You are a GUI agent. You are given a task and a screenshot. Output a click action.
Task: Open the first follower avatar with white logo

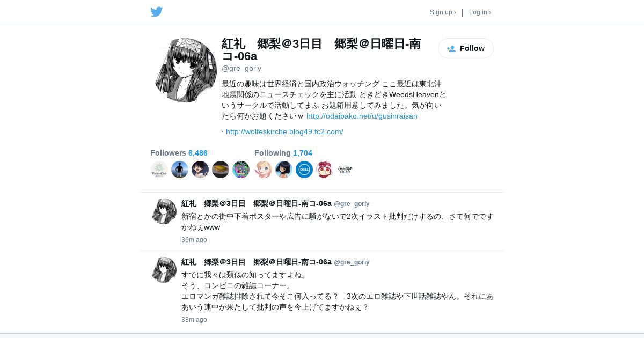click(159, 170)
